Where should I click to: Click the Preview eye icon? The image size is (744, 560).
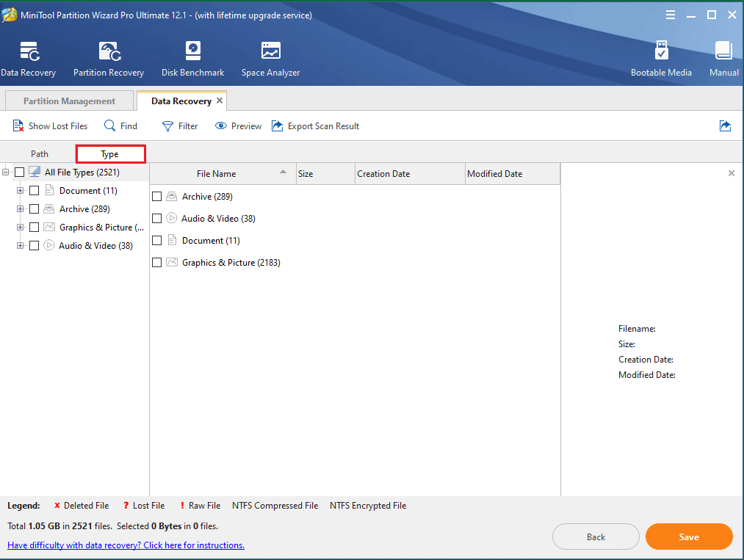220,126
